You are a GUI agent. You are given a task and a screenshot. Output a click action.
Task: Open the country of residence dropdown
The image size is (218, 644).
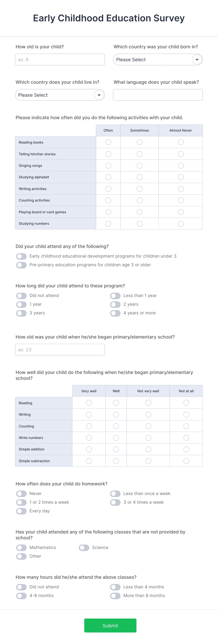click(60, 95)
